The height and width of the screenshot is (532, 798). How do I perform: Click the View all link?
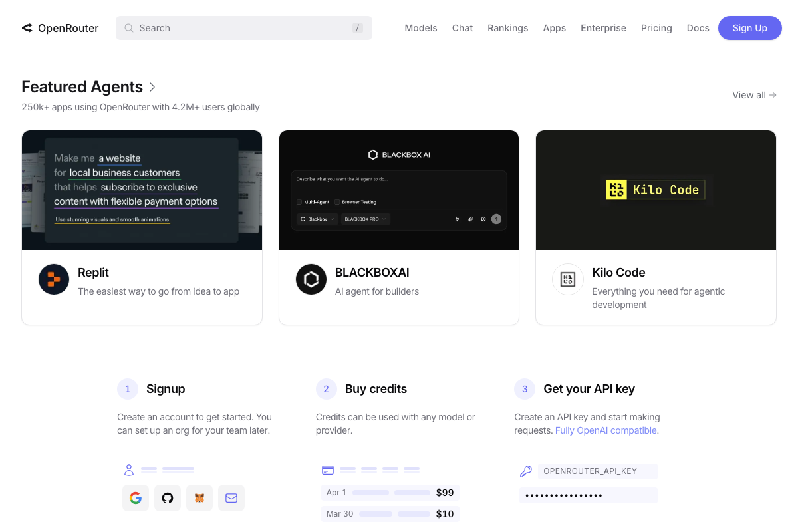point(754,95)
